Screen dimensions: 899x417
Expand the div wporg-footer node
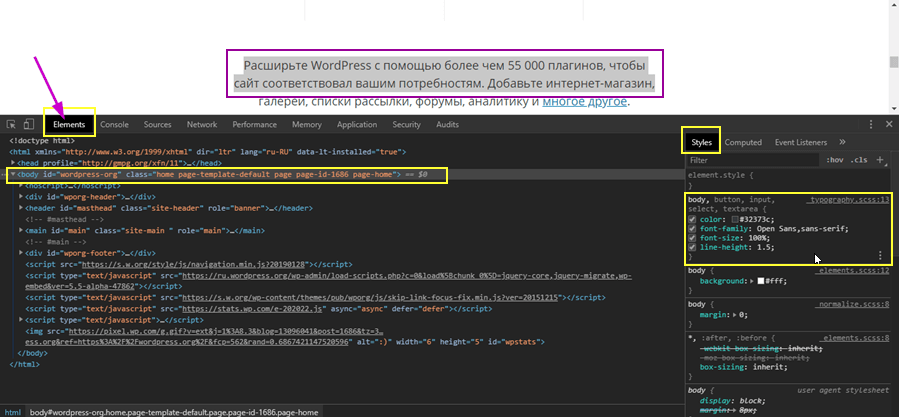pos(21,253)
